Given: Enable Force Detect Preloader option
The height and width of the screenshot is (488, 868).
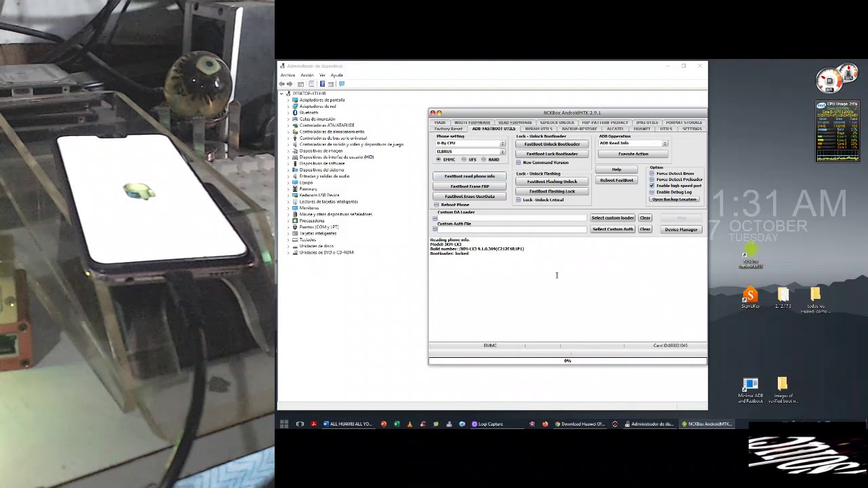Looking at the screenshot, I should point(652,180).
